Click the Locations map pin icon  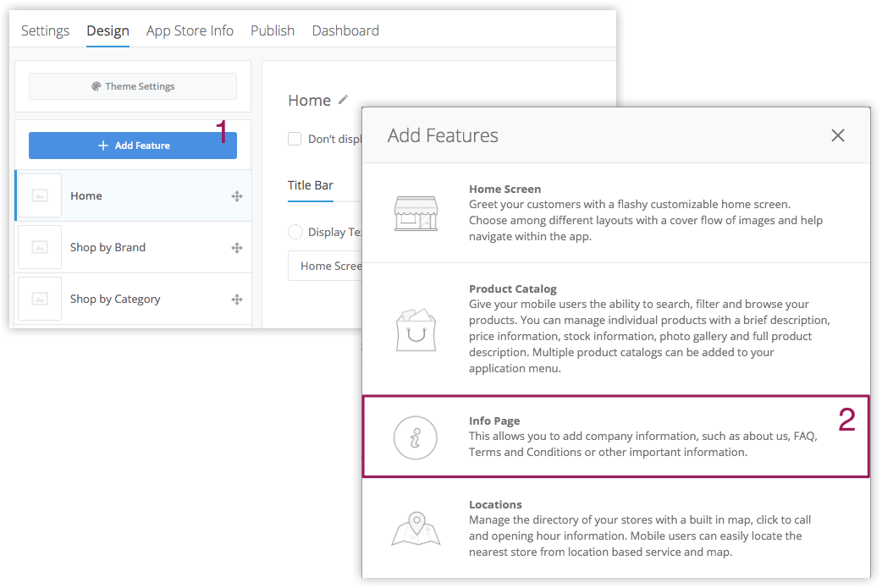tap(416, 528)
